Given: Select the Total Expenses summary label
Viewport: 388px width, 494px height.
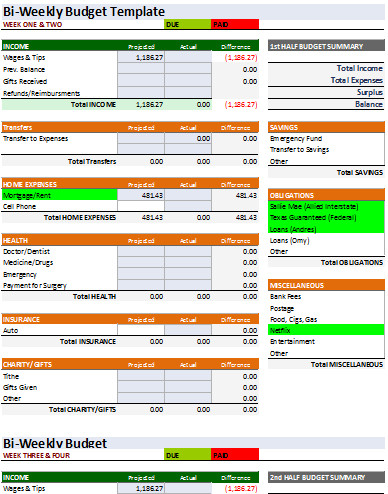Looking at the screenshot, I should click(x=356, y=80).
